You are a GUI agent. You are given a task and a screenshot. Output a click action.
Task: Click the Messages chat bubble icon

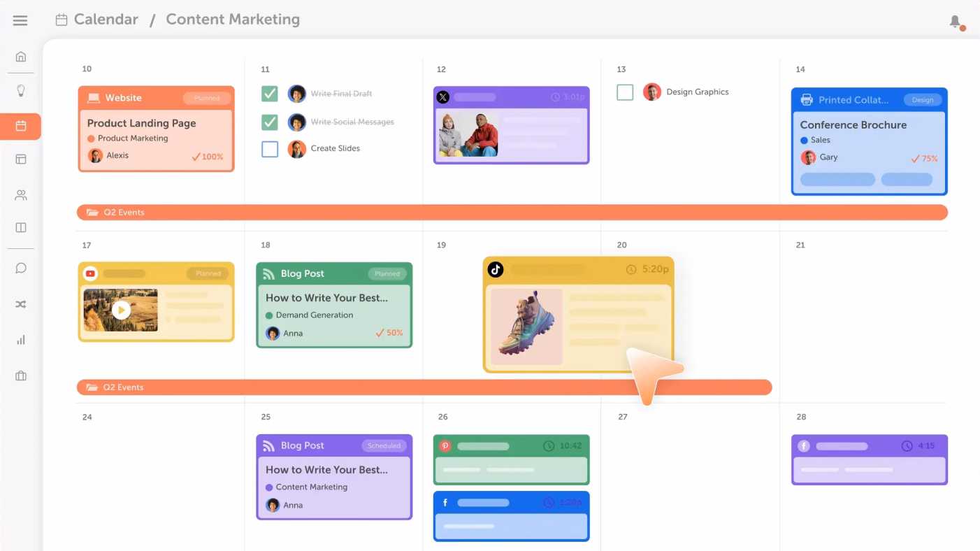(20, 268)
